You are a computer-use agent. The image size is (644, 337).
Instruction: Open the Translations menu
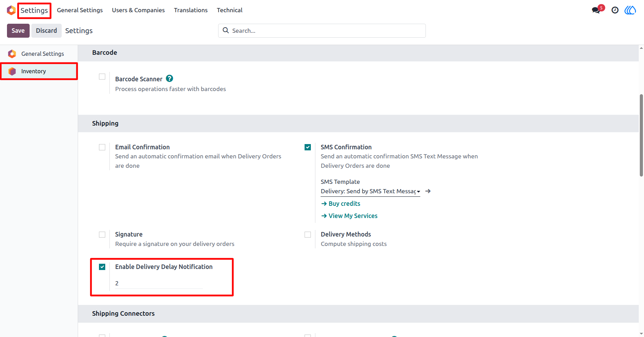[x=191, y=10]
